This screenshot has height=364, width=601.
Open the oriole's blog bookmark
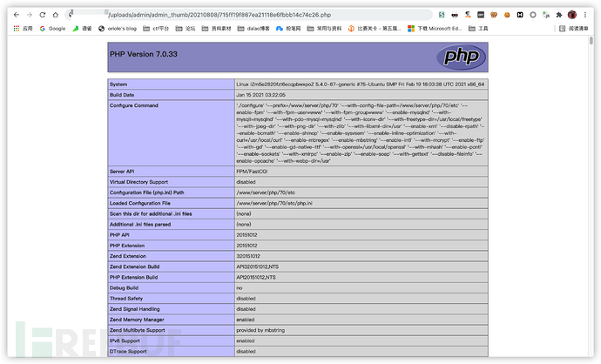118,29
